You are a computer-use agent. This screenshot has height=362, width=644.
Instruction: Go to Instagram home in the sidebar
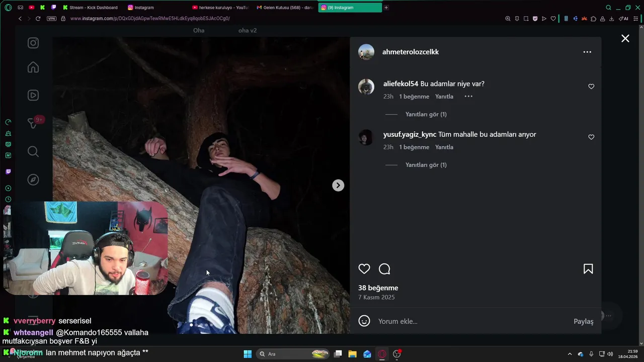point(33,67)
